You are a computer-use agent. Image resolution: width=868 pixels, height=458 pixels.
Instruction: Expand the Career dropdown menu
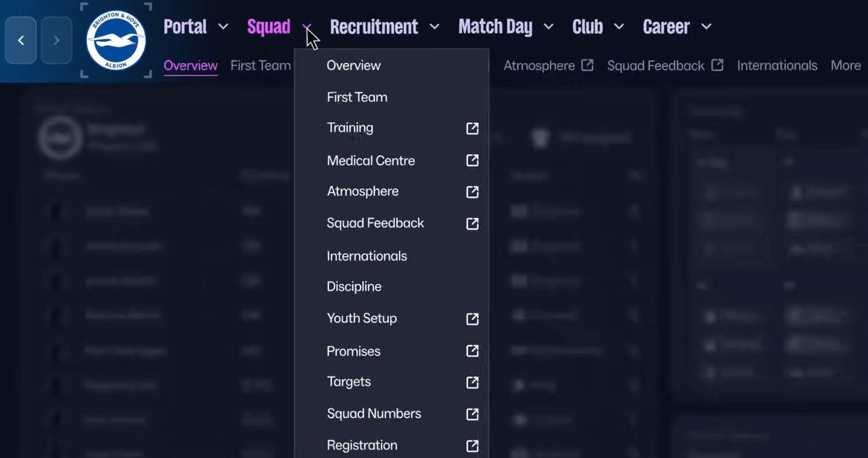pyautogui.click(x=706, y=27)
